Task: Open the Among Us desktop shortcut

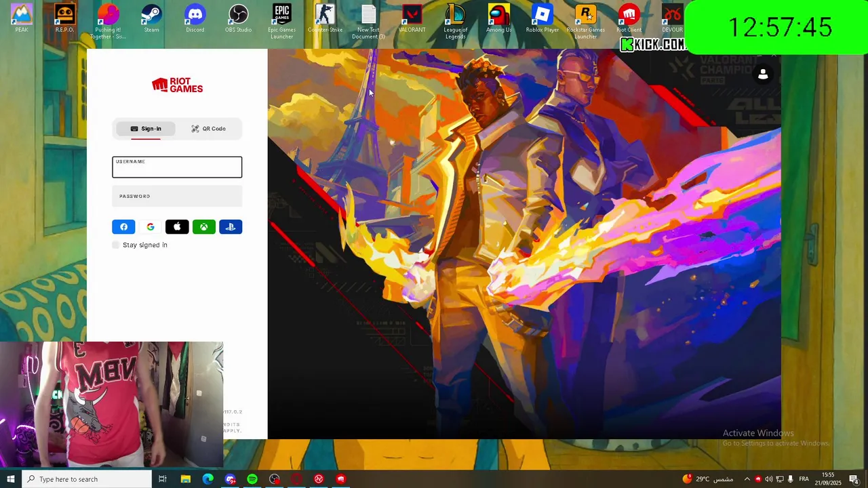Action: pos(499,19)
